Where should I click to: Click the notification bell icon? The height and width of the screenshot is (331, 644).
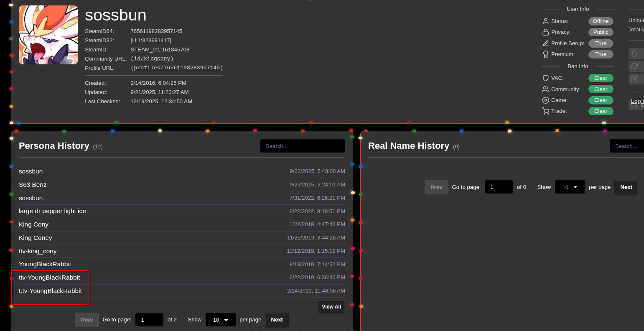click(634, 53)
